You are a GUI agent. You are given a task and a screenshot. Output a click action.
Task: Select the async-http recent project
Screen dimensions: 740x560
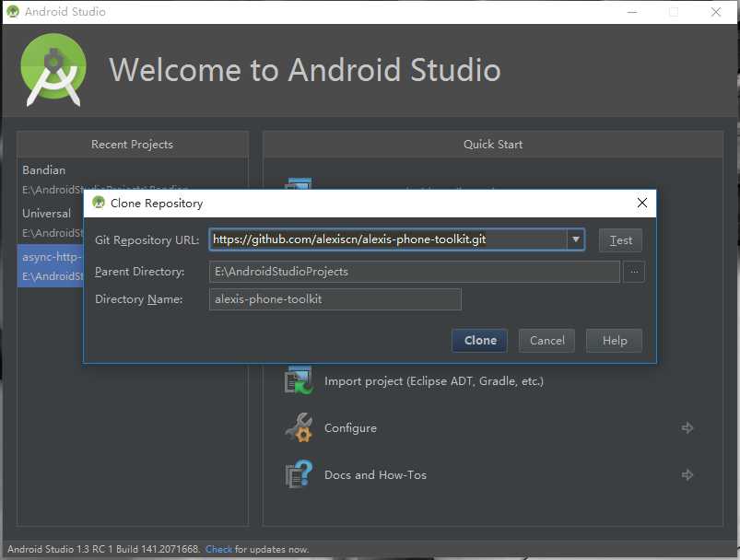pos(51,266)
